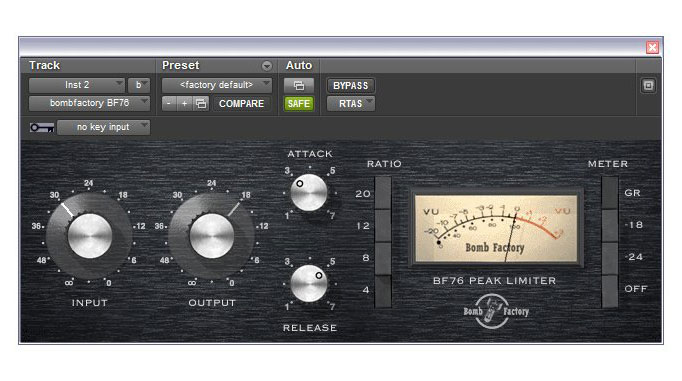682x381 pixels.
Task: Click the ATTACK knob
Action: (308, 192)
